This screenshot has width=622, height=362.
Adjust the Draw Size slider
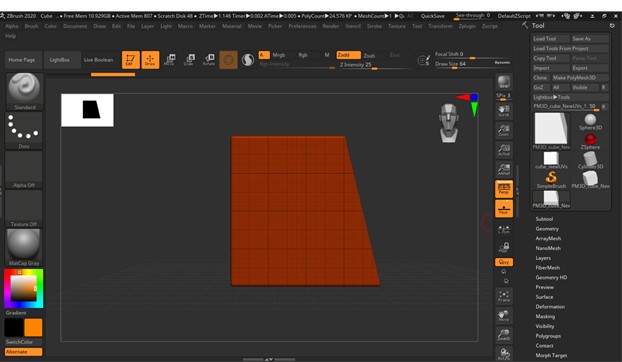pos(472,64)
